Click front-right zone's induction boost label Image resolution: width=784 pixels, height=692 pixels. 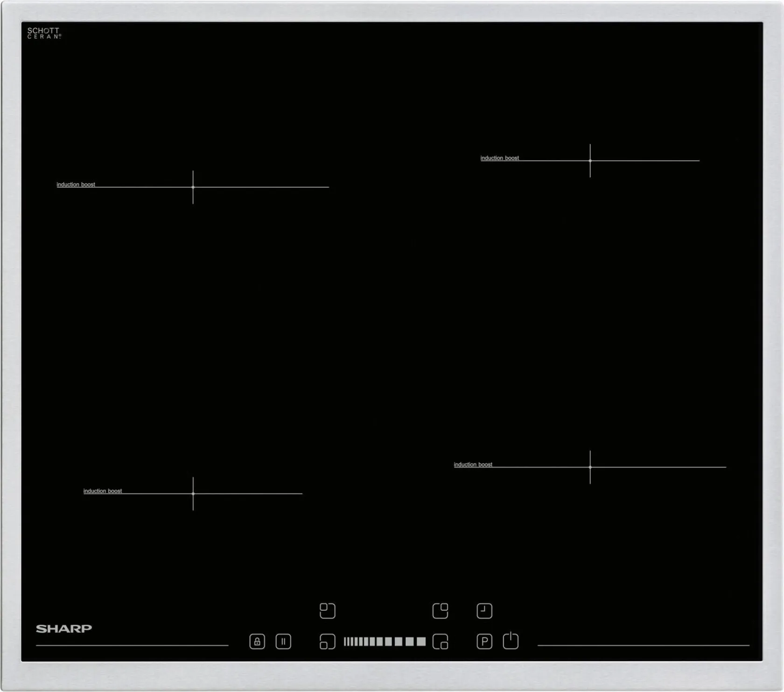tap(473, 464)
